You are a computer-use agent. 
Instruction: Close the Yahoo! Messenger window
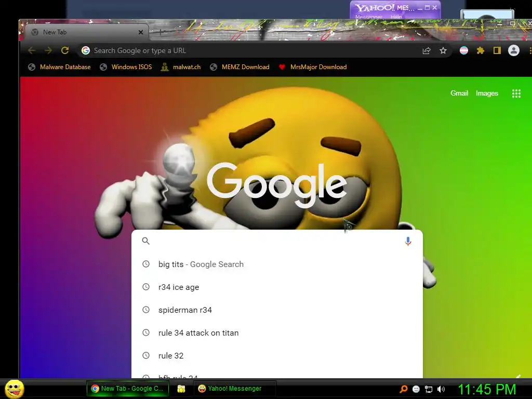pyautogui.click(x=435, y=7)
